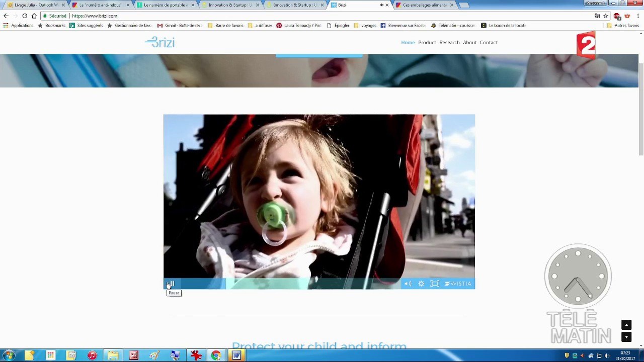This screenshot has width=644, height=362.
Task: Open Microsoft Word in the taskbar
Action: [236, 355]
